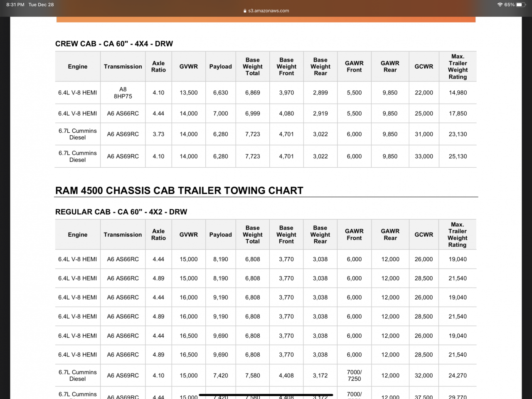This screenshot has height=399, width=532.
Task: Select the Crew Cab 4X4 DRW heading
Action: click(x=114, y=44)
